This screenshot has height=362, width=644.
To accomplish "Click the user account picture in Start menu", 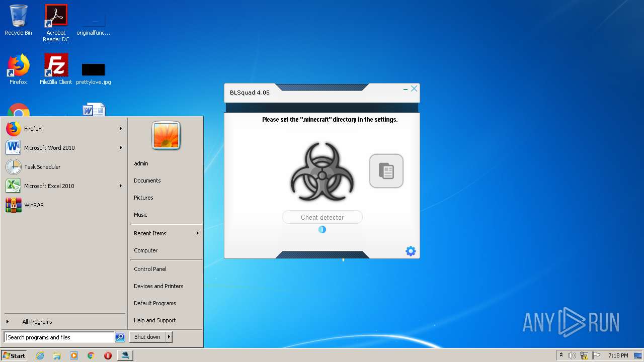I will point(166,136).
